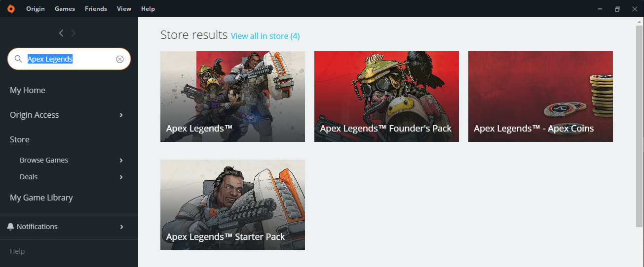The width and height of the screenshot is (644, 267).
Task: Expand the Browse Games chevron
Action: click(x=121, y=161)
